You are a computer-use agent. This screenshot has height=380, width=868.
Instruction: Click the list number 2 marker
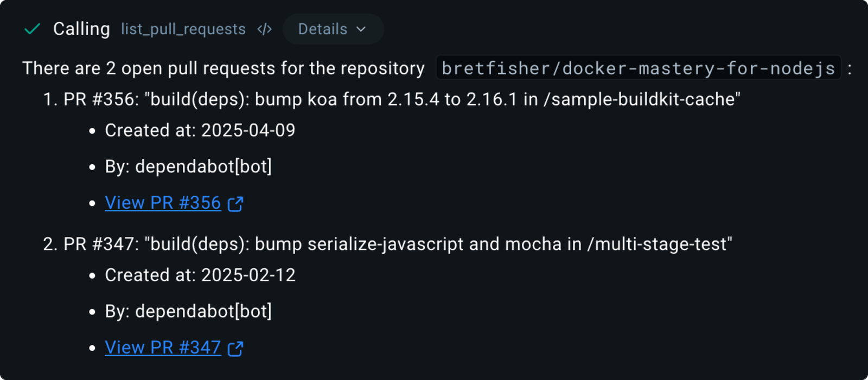(x=50, y=244)
